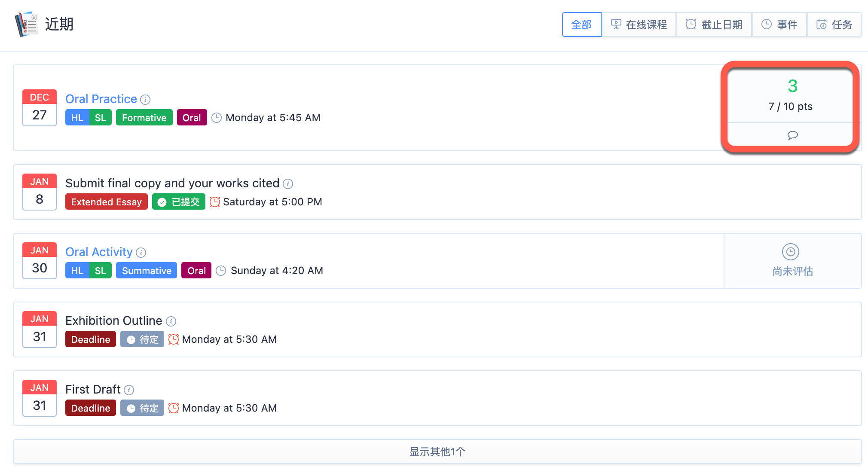Switch to 截止日期 tab
This screenshot has width=868, height=470.
714,24
